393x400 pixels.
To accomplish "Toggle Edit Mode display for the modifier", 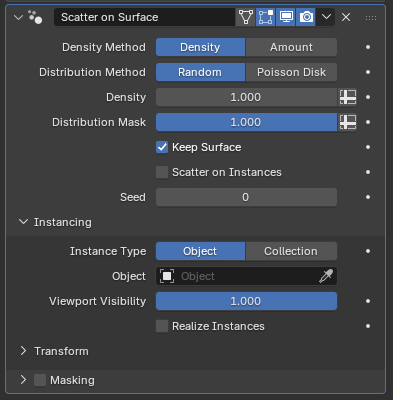I will coord(266,17).
